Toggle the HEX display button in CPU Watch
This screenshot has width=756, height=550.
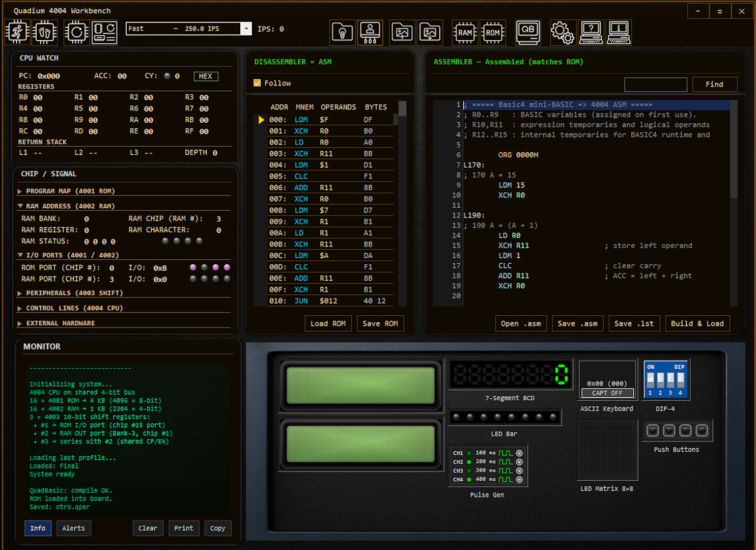[206, 76]
